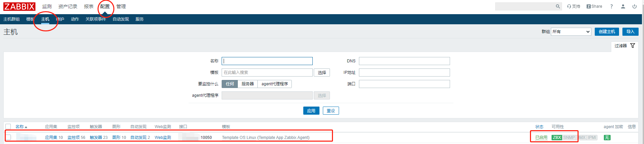Viewport: 644px width, 144px height.
Task: Go to 主机 submenu
Action: click(45, 19)
